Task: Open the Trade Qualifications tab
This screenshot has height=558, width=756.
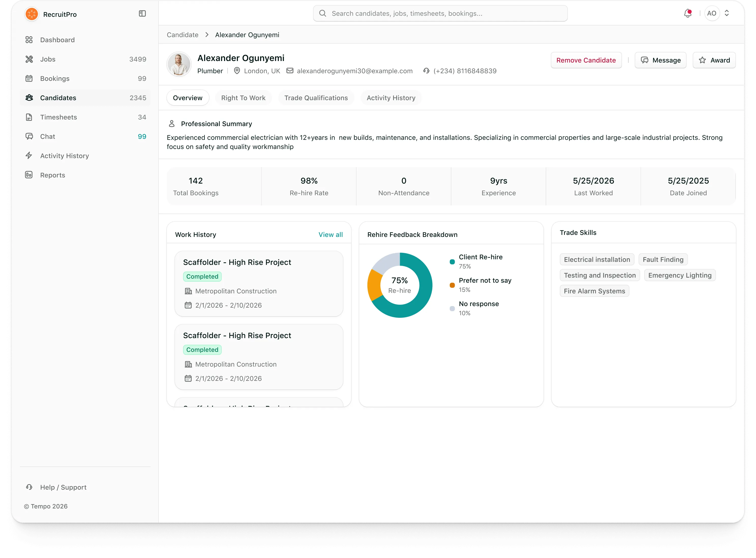Action: (316, 98)
